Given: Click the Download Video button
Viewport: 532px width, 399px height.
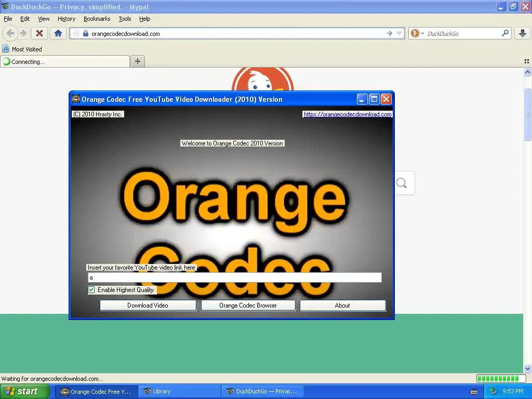Looking at the screenshot, I should coord(148,305).
